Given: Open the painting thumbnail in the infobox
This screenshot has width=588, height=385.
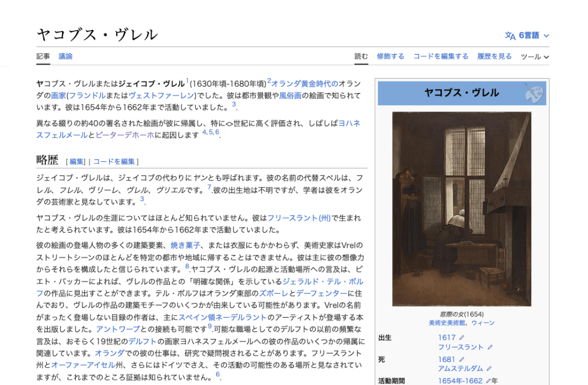Looking at the screenshot, I should pyautogui.click(x=462, y=209).
